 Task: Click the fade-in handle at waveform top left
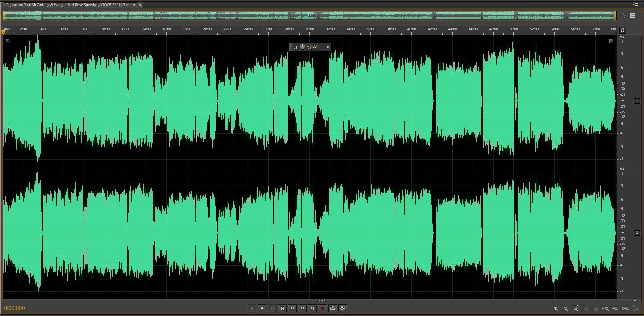tap(8, 41)
